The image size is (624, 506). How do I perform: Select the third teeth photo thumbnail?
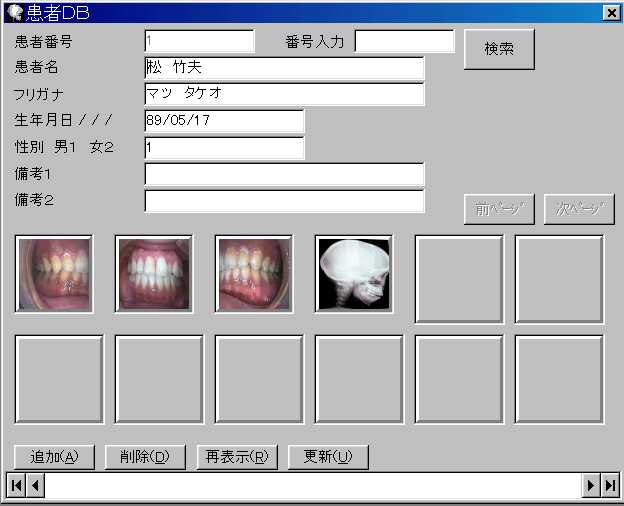[x=254, y=274]
